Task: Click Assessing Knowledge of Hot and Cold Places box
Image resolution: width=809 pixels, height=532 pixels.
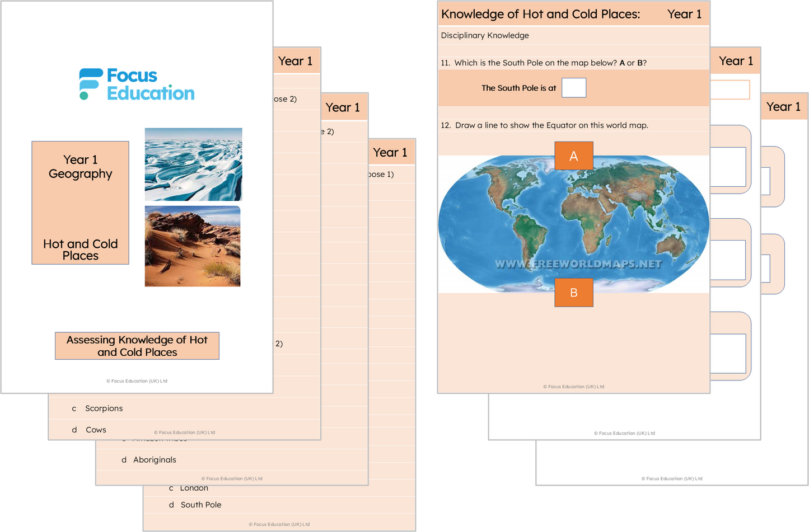Action: click(x=137, y=346)
